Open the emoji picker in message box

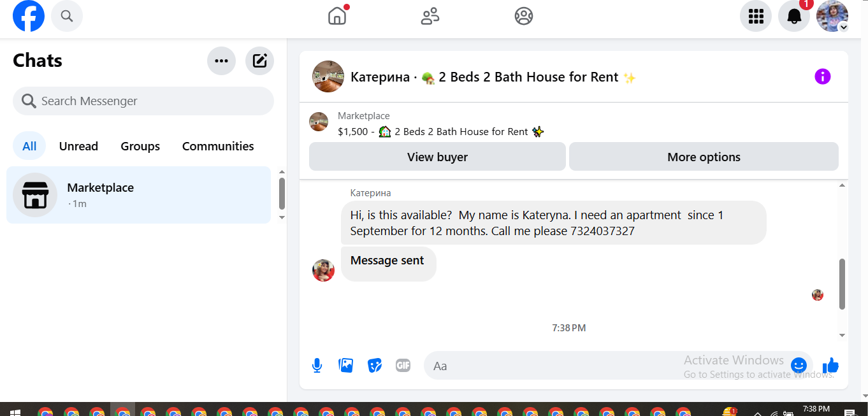pyautogui.click(x=799, y=366)
